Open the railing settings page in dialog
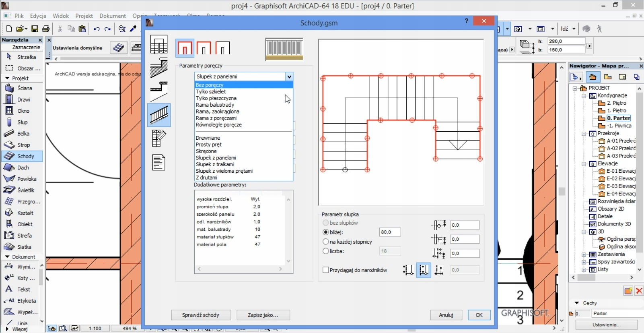644x333 pixels. [x=159, y=115]
